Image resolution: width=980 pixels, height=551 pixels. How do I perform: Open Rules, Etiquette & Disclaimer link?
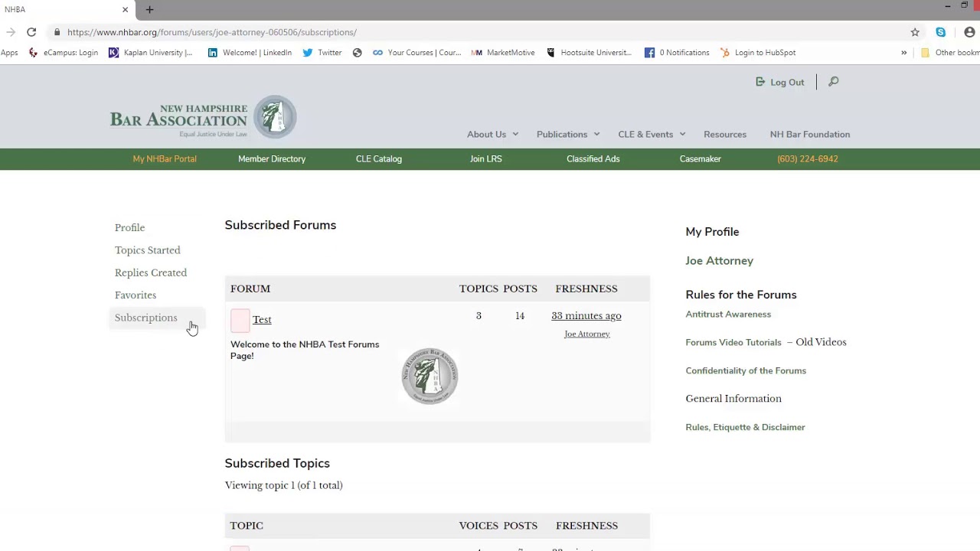(745, 427)
